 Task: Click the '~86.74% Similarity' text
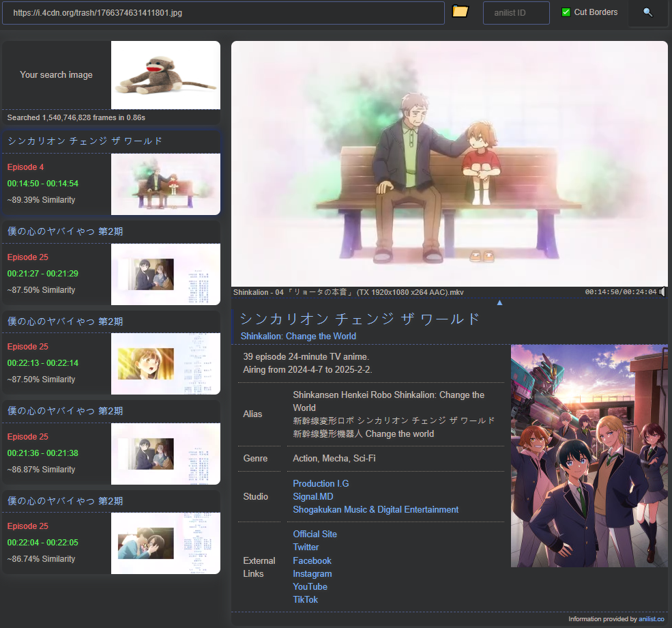[41, 559]
